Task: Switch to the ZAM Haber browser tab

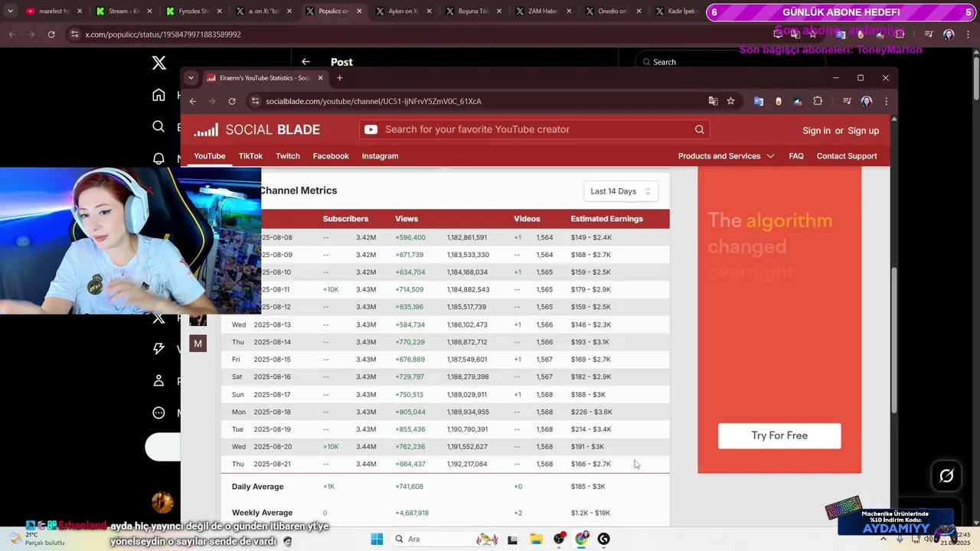Action: pyautogui.click(x=542, y=11)
